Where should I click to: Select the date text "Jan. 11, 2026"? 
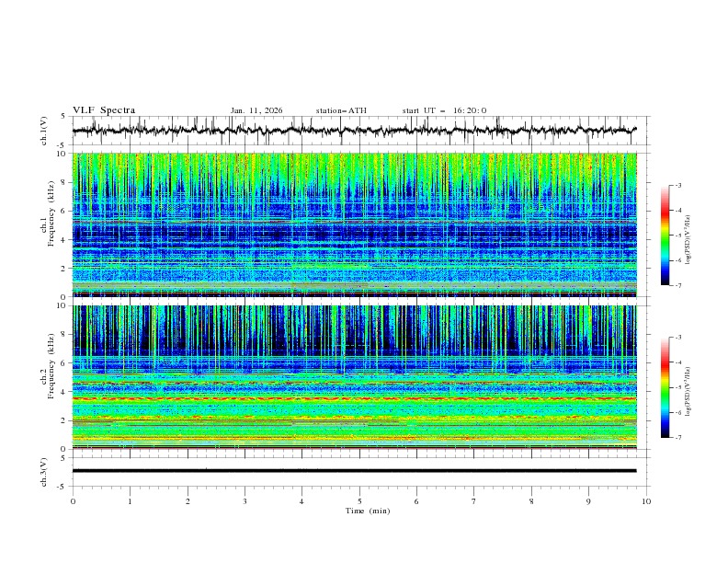(256, 110)
